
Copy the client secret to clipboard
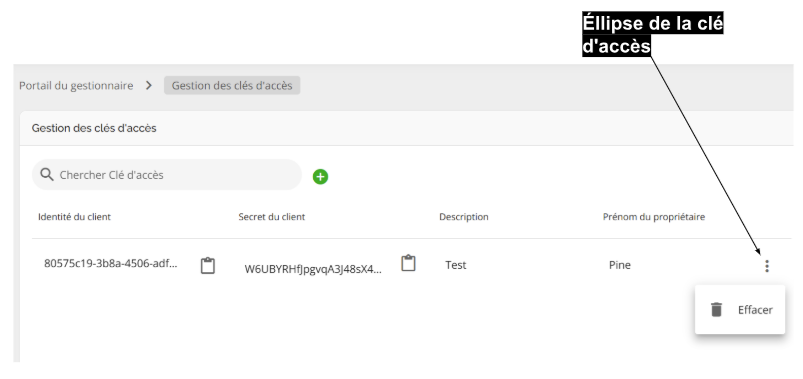[408, 263]
